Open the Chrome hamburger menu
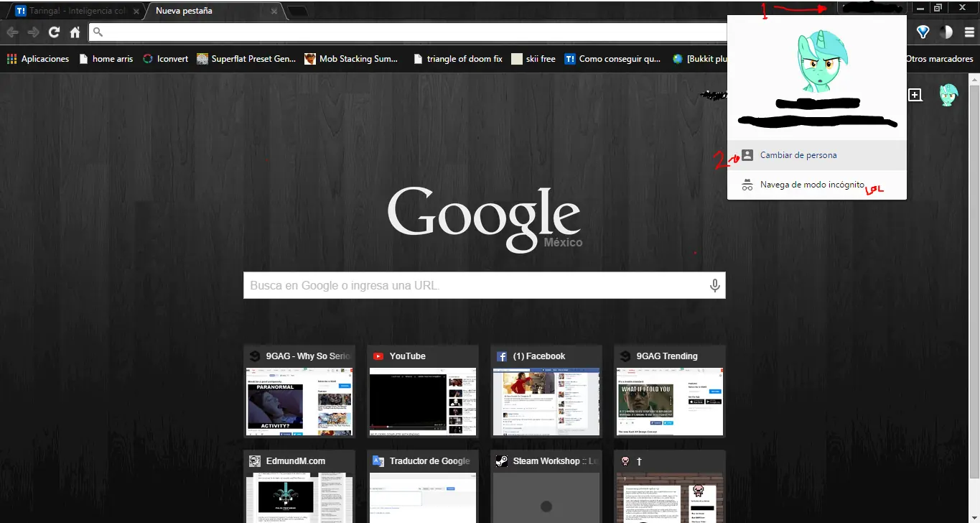Screen dimensions: 980x523 click(969, 32)
